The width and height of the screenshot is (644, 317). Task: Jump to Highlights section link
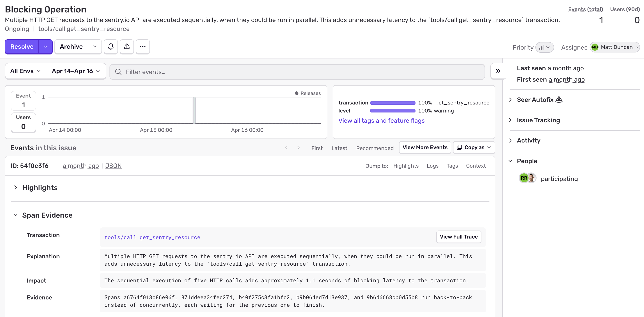coord(406,166)
